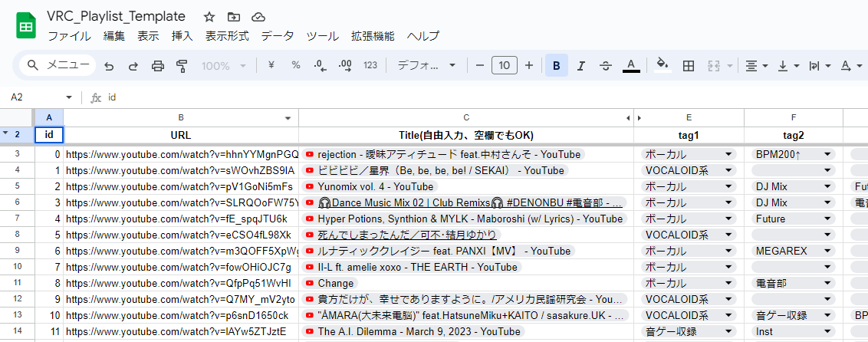
Task: Click the move to folder icon
Action: click(234, 16)
